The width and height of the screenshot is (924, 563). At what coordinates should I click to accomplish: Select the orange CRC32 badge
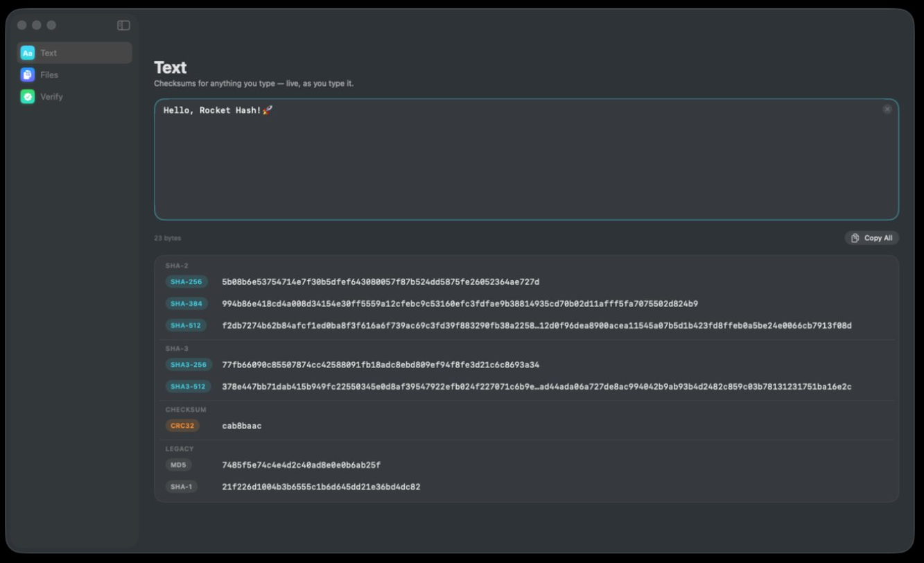(x=182, y=426)
